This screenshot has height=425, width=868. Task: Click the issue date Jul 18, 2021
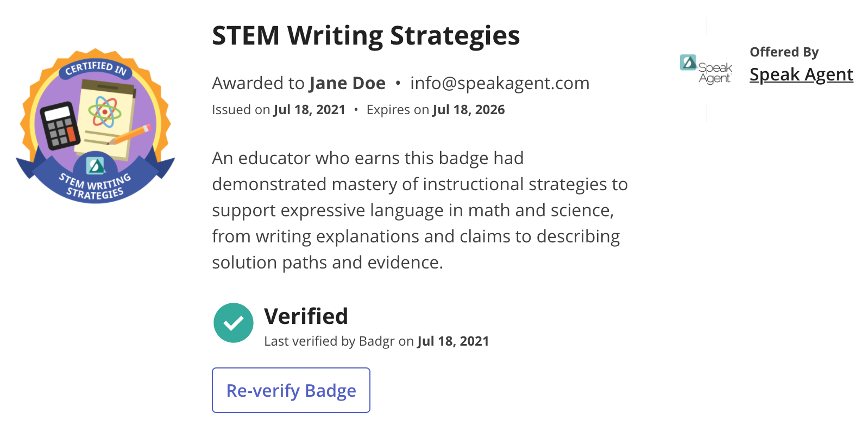(x=310, y=110)
